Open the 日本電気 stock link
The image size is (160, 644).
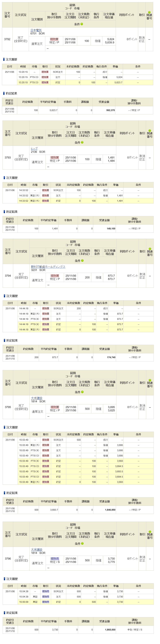coord(36,30)
